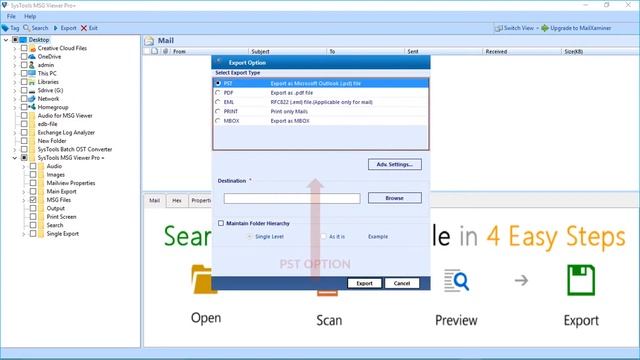Click the Open folder step icon
This screenshot has height=360, width=640.
click(202, 280)
